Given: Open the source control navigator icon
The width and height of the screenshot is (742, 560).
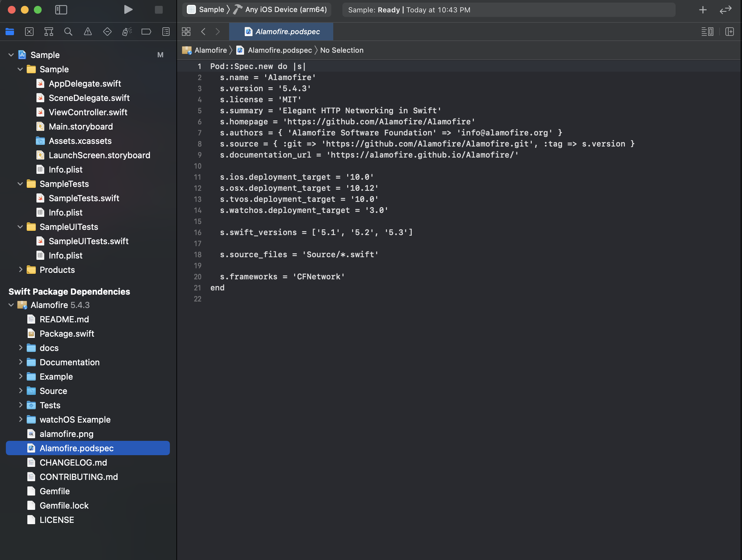Looking at the screenshot, I should click(x=29, y=32).
